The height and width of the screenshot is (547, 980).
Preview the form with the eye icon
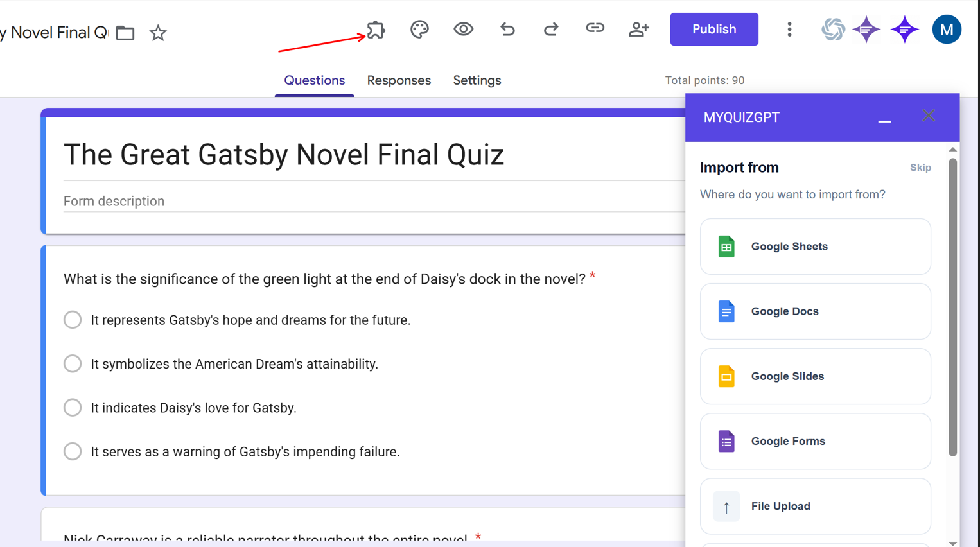click(463, 30)
